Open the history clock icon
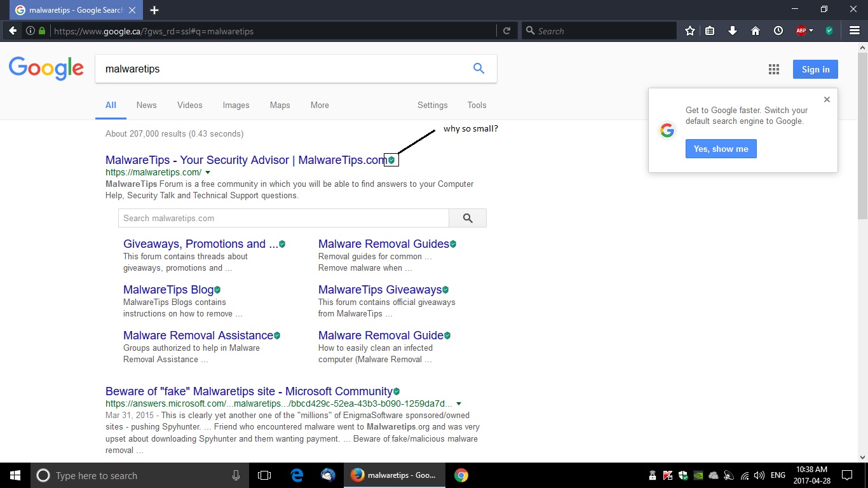Screen dimensions: 868x488 [x=778, y=30]
